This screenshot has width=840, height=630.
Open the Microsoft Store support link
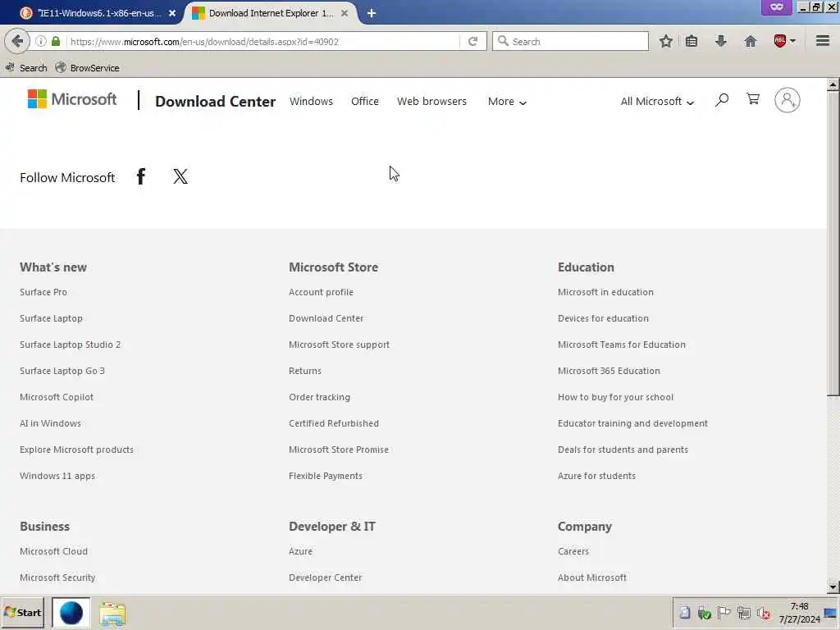point(339,345)
